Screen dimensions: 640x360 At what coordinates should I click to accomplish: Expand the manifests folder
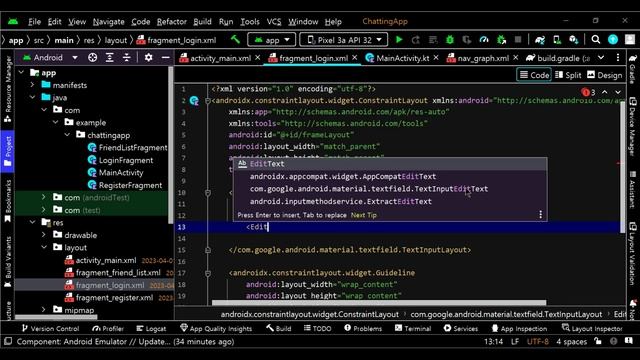coord(33,85)
